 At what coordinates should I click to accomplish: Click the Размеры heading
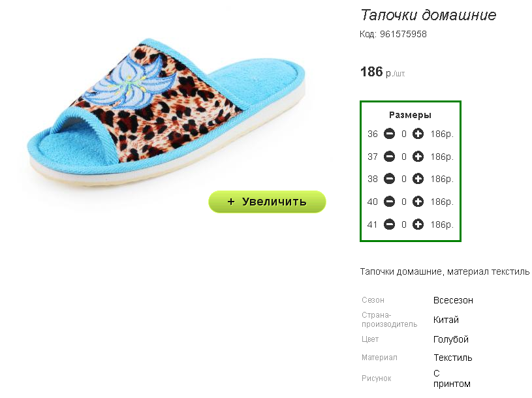pyautogui.click(x=410, y=115)
